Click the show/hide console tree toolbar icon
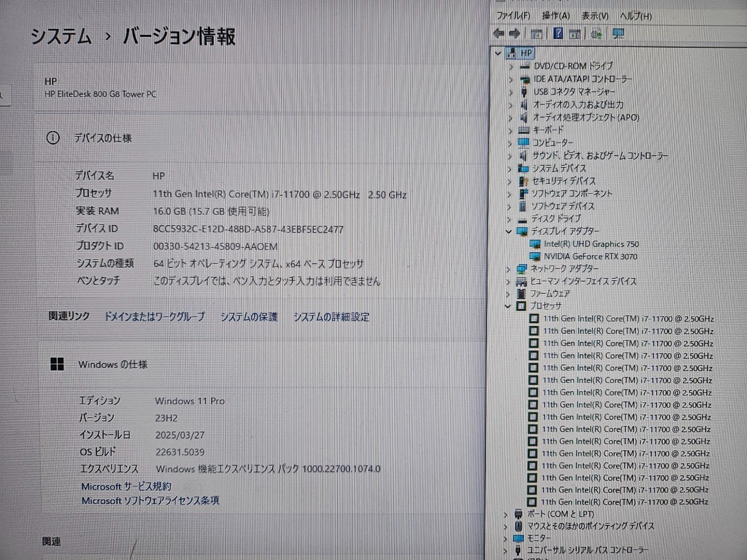Viewport: 747px width, 560px height. tap(536, 34)
